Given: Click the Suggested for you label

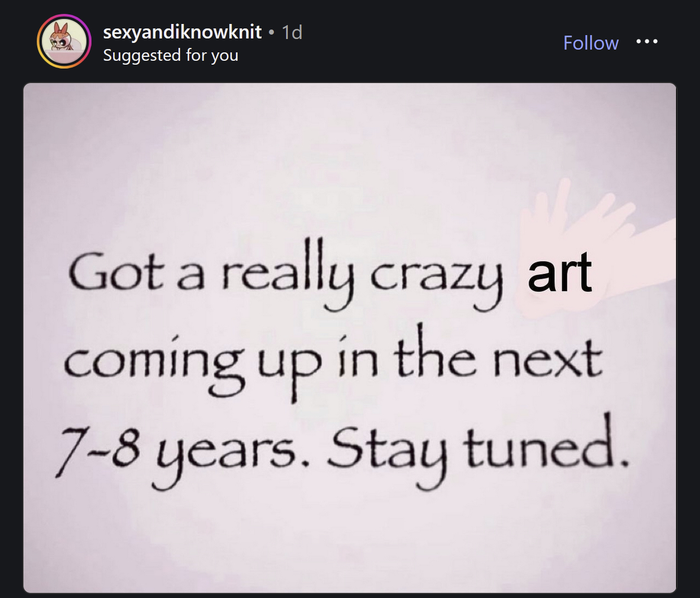Looking at the screenshot, I should click(171, 55).
